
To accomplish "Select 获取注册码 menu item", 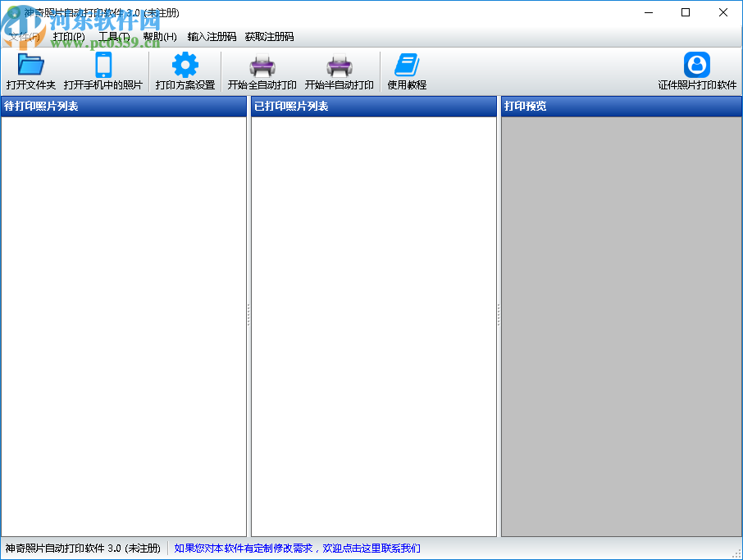I will pos(269,36).
